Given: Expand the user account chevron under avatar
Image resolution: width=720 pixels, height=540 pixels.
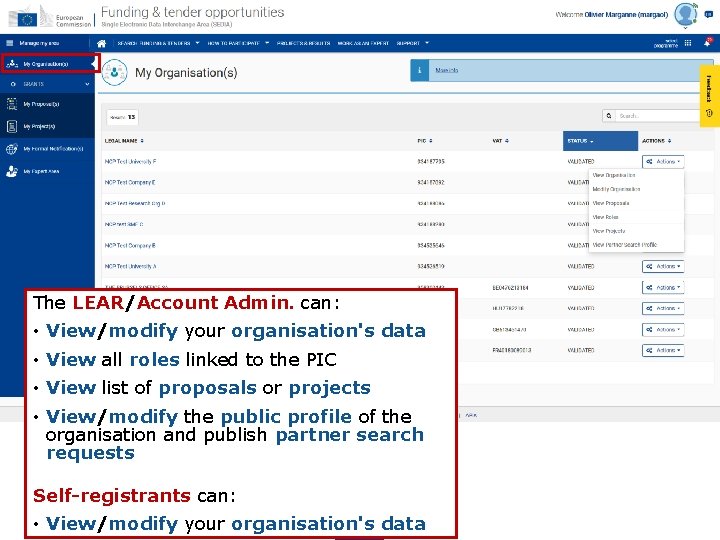Looking at the screenshot, I should point(685,28).
